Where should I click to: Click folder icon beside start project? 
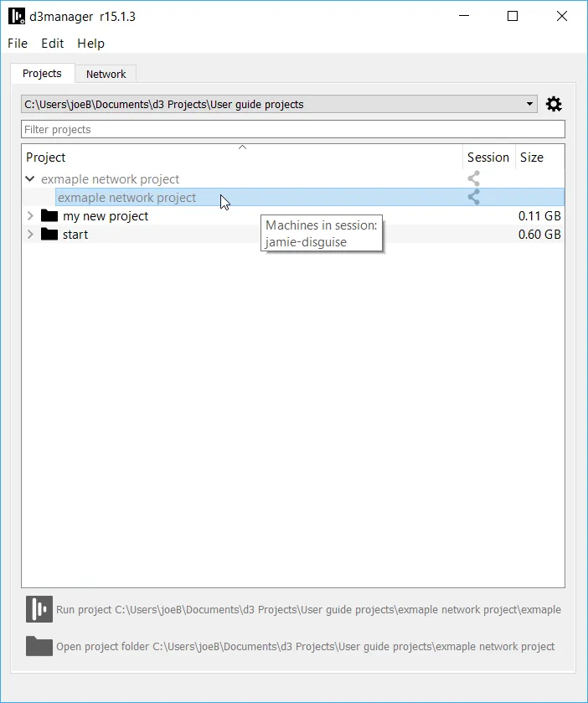(49, 235)
